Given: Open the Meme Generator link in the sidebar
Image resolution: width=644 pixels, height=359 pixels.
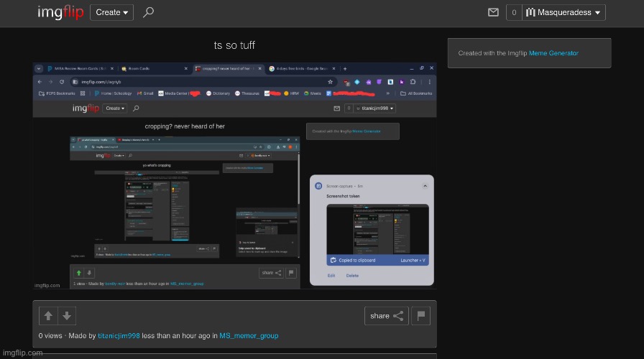Looking at the screenshot, I should point(553,53).
